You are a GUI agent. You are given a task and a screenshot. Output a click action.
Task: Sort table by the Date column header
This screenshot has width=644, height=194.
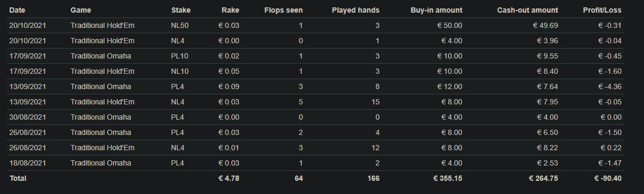[17, 10]
